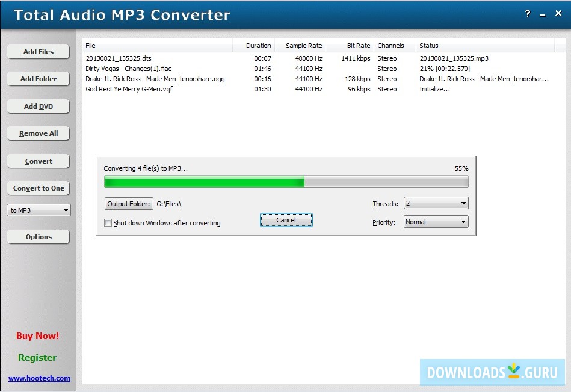Click the 'Converting 4 file(s) to MP3...' label
This screenshot has width=571, height=392.
coord(146,168)
